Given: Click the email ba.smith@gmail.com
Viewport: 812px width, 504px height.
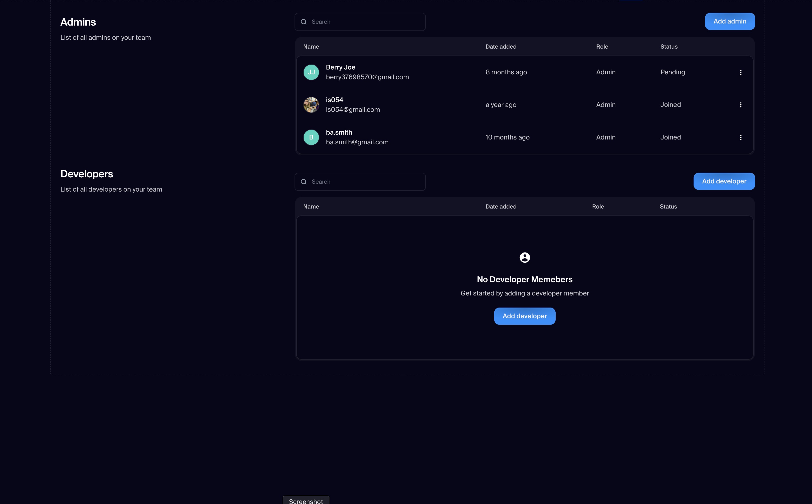Looking at the screenshot, I should coord(357,142).
